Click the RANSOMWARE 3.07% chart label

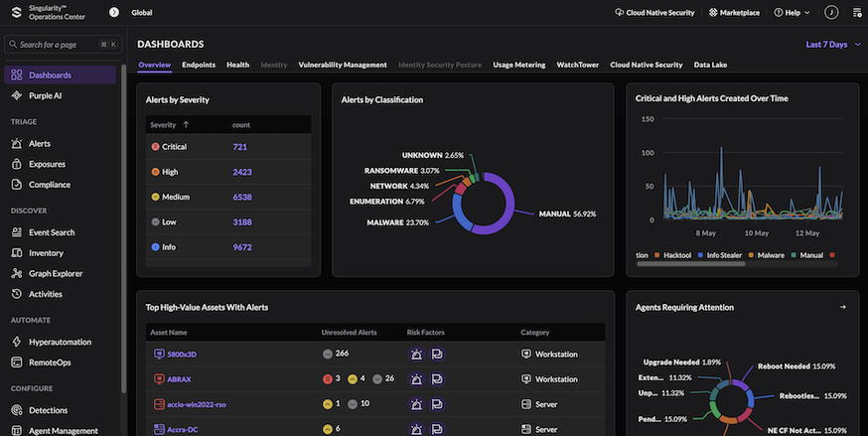(x=402, y=171)
